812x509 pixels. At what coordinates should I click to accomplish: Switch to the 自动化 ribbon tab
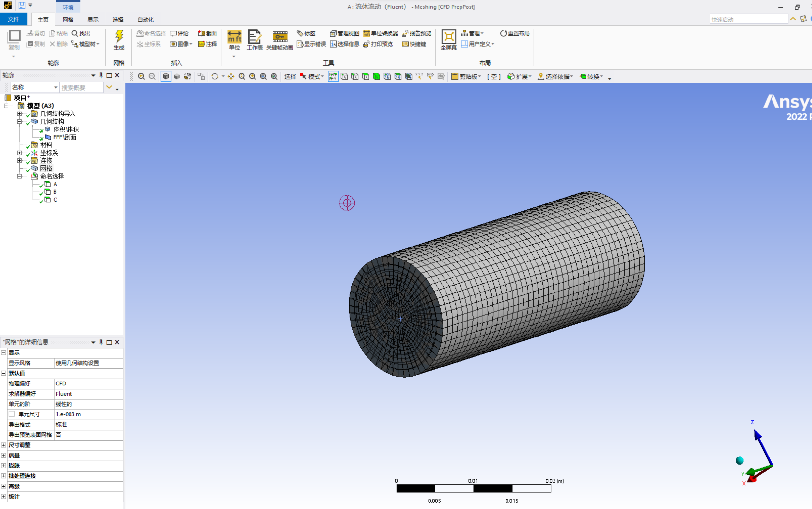[x=146, y=20]
